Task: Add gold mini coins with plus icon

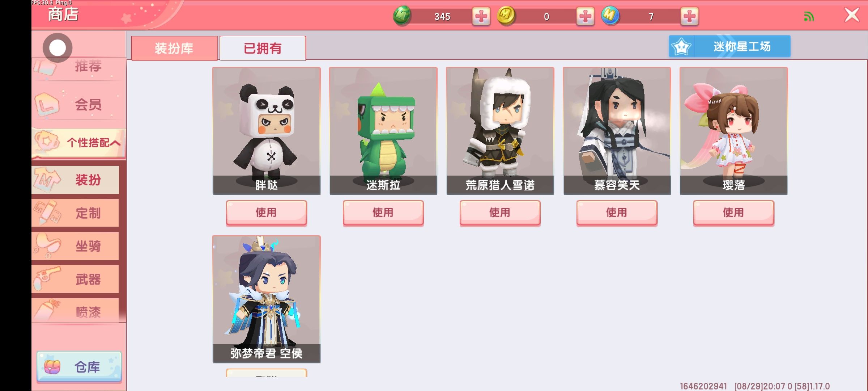Action: 585,16
